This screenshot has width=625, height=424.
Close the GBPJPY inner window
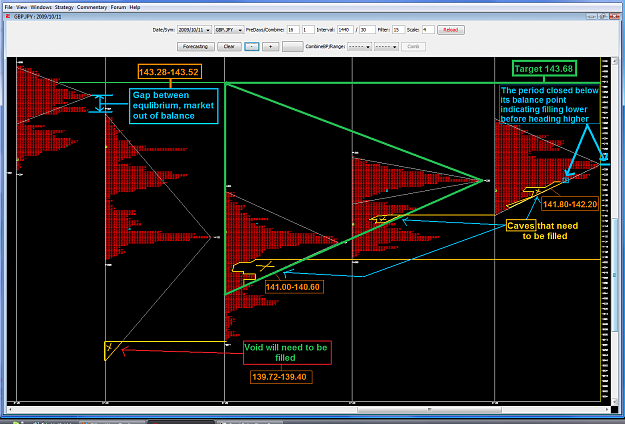[x=615, y=17]
